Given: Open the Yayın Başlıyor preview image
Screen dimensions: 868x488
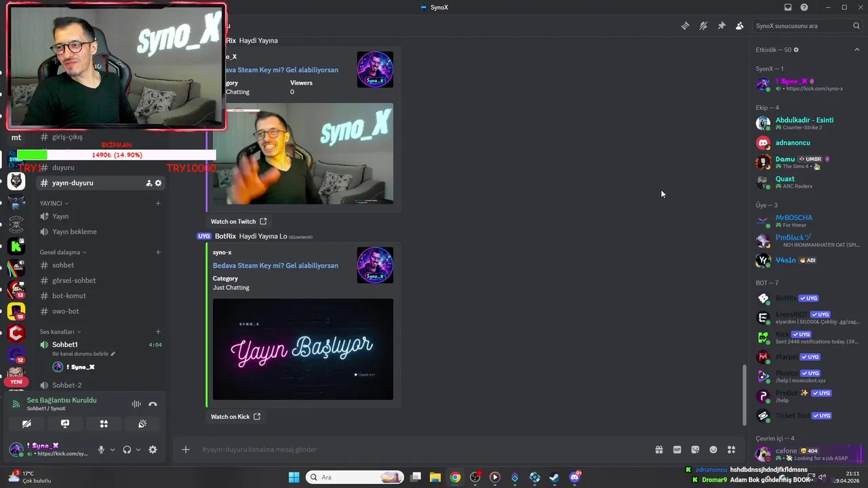Looking at the screenshot, I should click(x=303, y=349).
